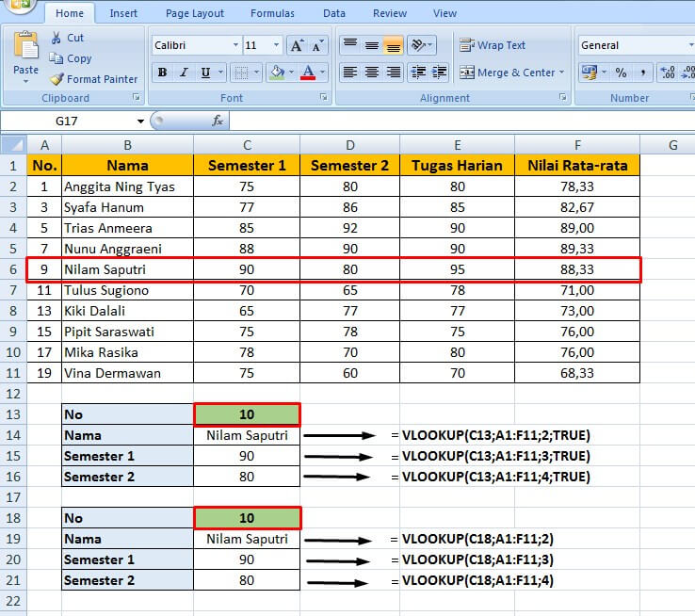Click the Copy icon
Image resolution: width=695 pixels, height=616 pixels.
pyautogui.click(x=56, y=58)
